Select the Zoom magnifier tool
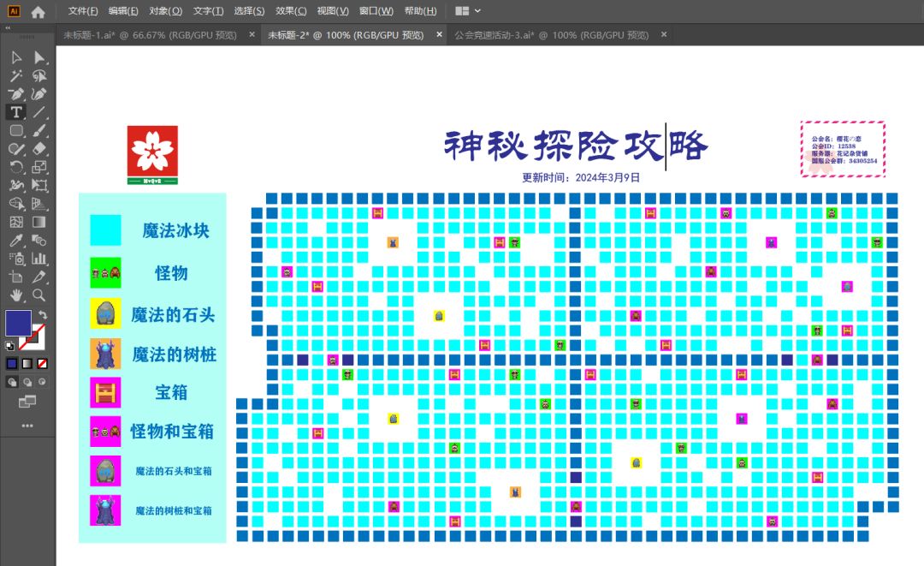This screenshot has width=924, height=566. coord(38,295)
